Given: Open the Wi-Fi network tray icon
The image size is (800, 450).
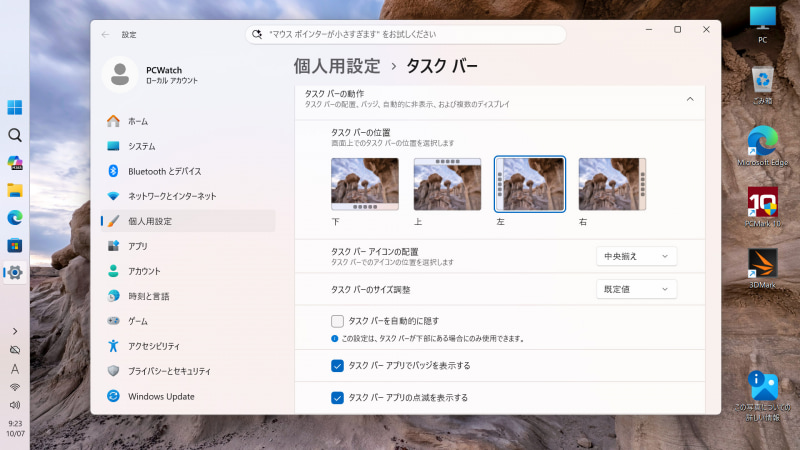Looking at the screenshot, I should point(15,387).
